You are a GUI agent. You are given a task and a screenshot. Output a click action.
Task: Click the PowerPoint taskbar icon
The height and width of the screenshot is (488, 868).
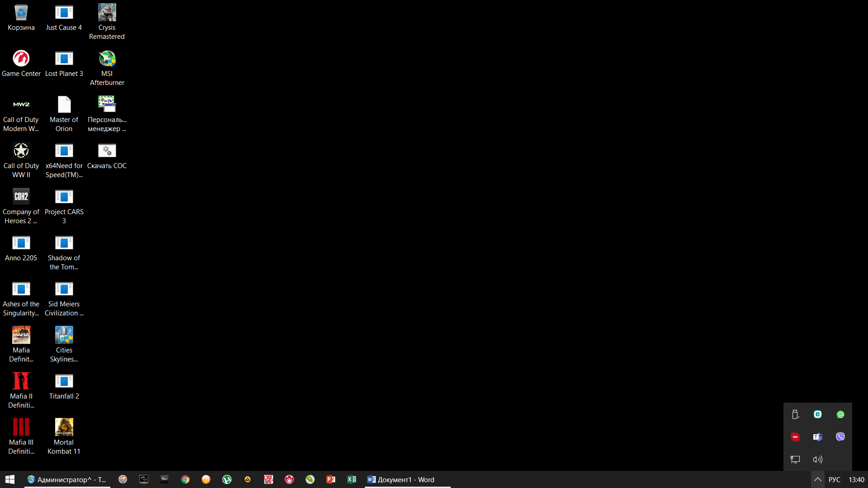331,479
